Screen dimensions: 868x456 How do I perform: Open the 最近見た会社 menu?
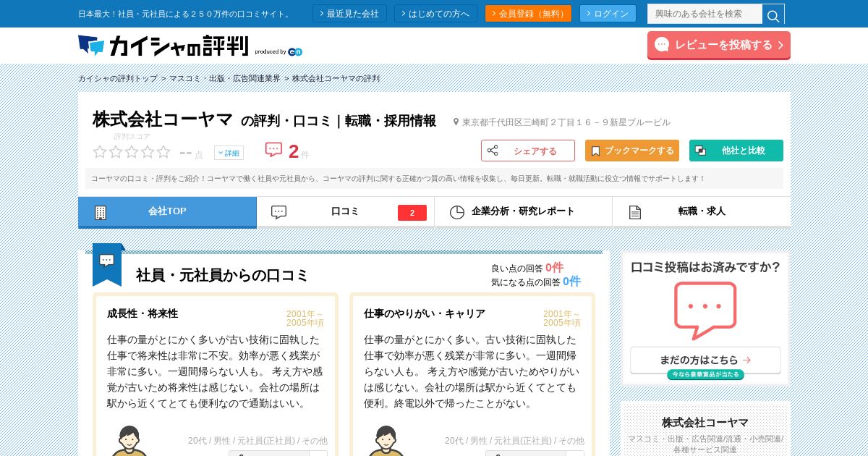pos(349,14)
